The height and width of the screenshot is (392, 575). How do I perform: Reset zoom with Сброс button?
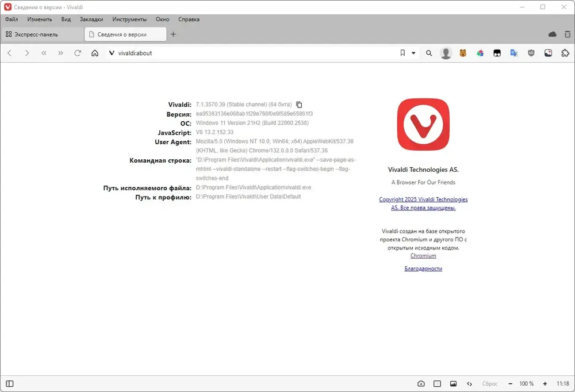point(490,383)
